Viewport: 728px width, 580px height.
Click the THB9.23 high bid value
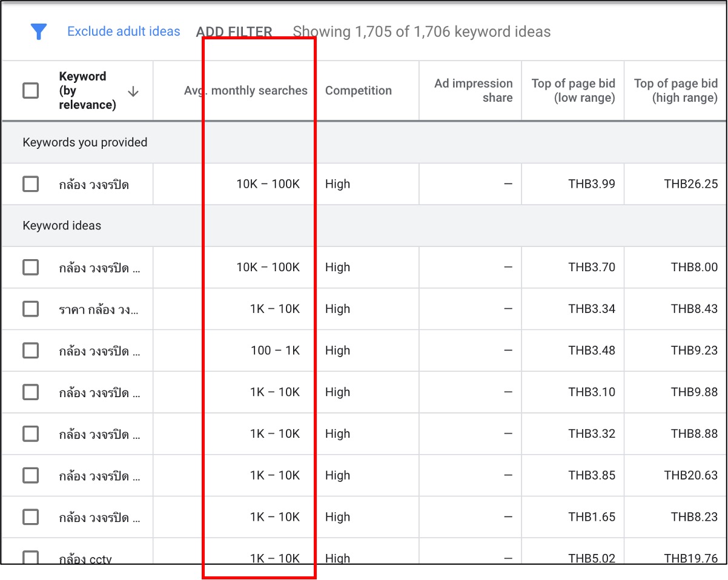tap(694, 351)
